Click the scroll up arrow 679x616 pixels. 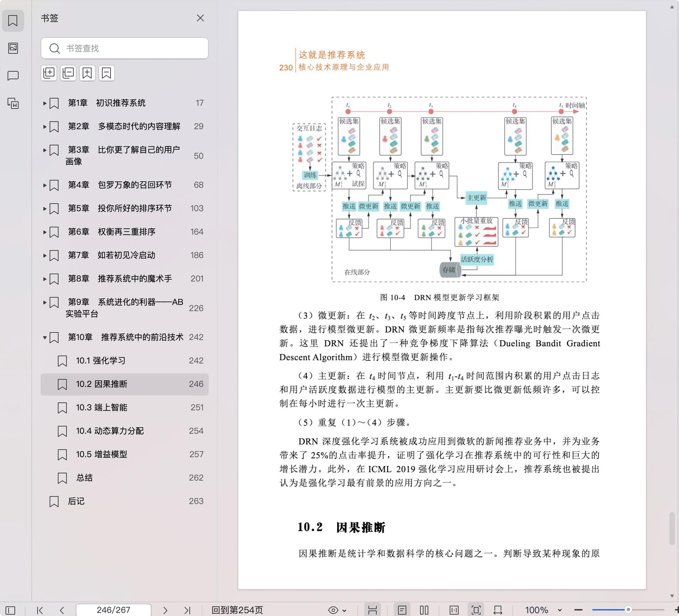point(672,7)
